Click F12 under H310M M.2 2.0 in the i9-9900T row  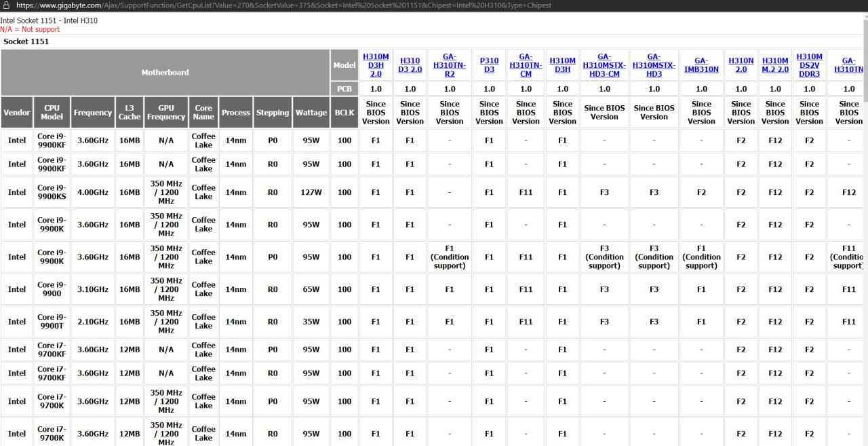click(775, 322)
